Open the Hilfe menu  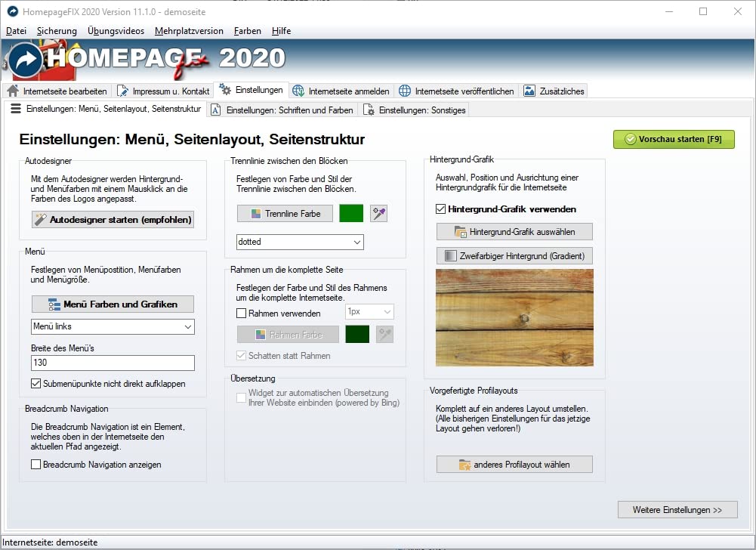click(281, 31)
